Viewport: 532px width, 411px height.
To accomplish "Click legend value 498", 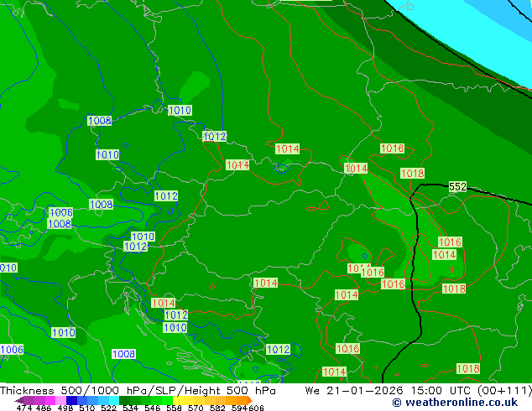I will (65, 408).
